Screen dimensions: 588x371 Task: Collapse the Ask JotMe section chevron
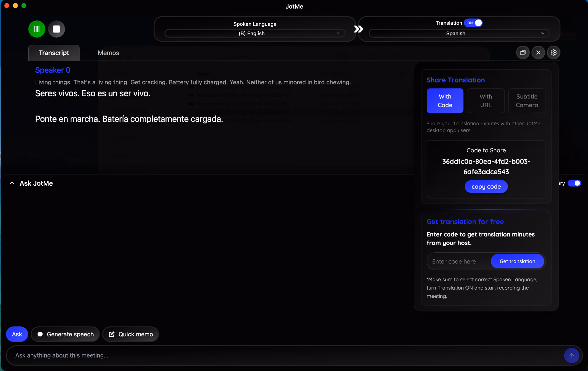tap(12, 183)
